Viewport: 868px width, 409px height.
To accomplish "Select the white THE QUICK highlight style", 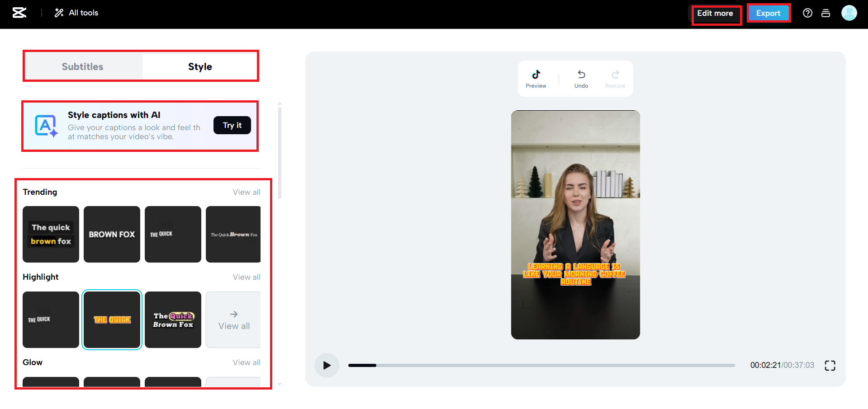I will 51,320.
